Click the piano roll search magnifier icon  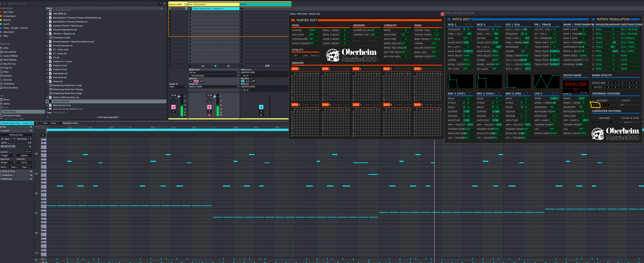[37, 123]
